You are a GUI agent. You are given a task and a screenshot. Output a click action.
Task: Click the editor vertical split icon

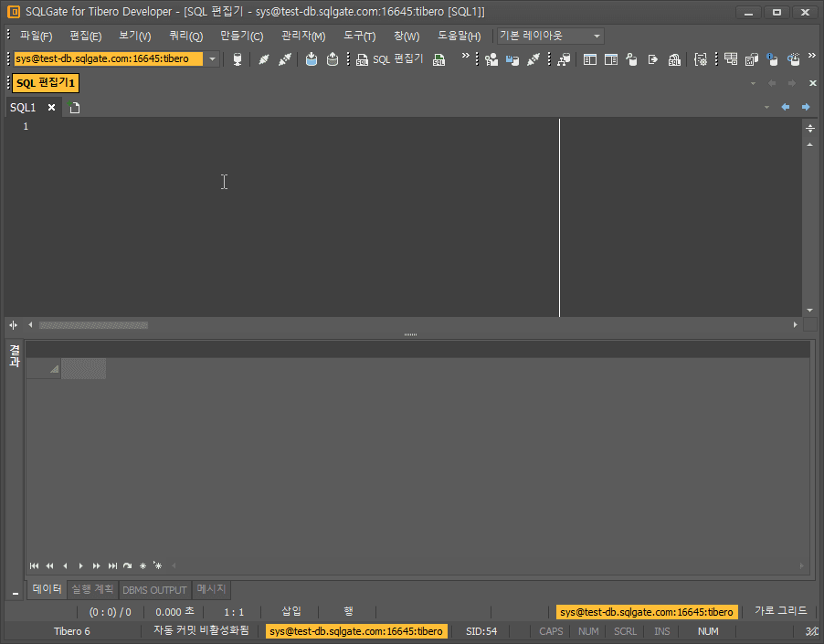[x=809, y=128]
